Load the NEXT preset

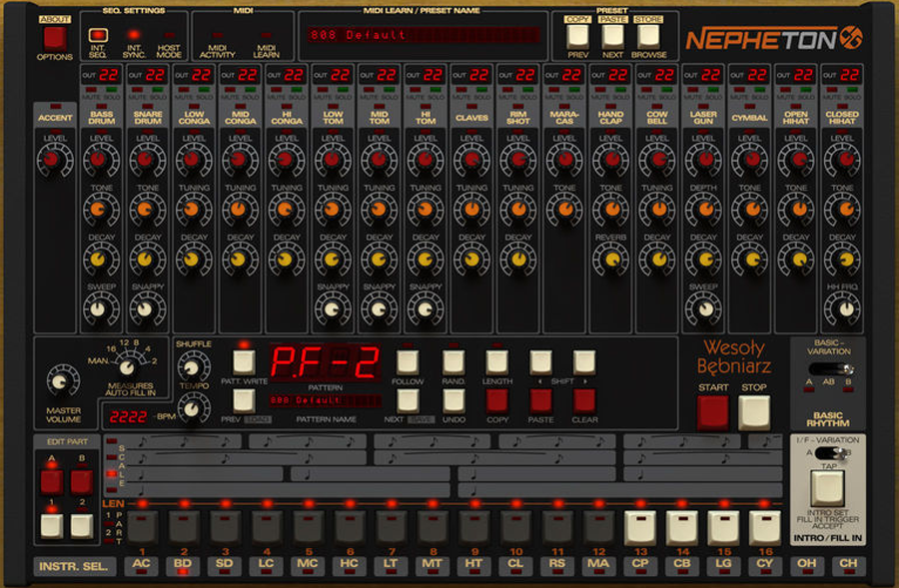[613, 36]
